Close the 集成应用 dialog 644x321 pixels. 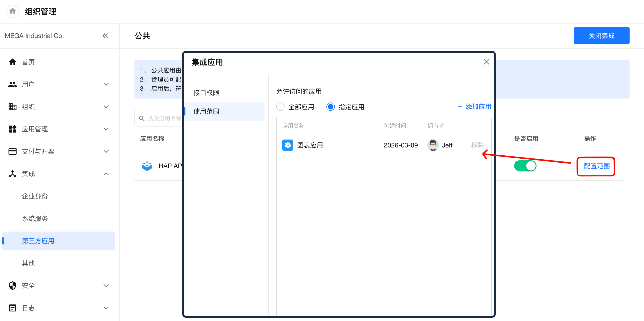[x=486, y=62]
